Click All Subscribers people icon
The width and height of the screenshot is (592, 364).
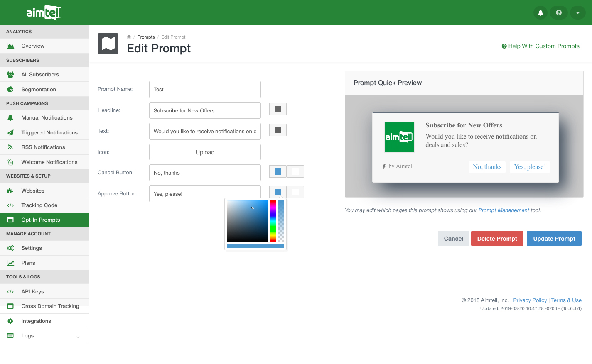point(10,75)
